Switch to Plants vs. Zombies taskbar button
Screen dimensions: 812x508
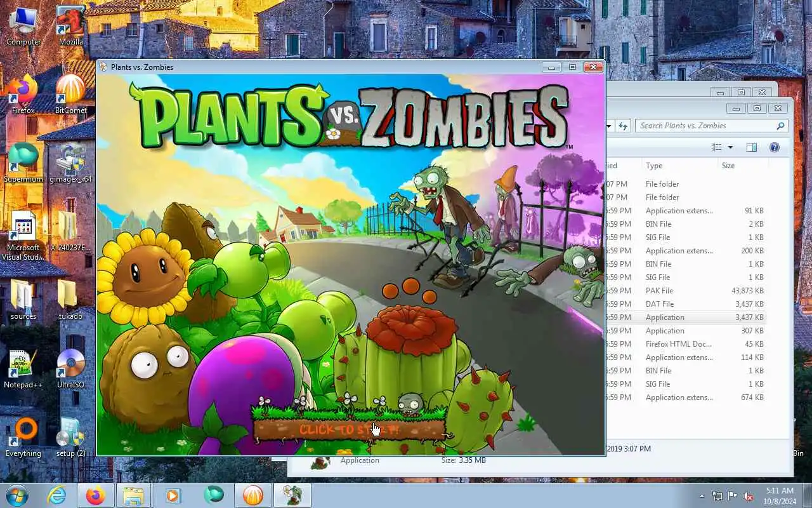pos(292,495)
